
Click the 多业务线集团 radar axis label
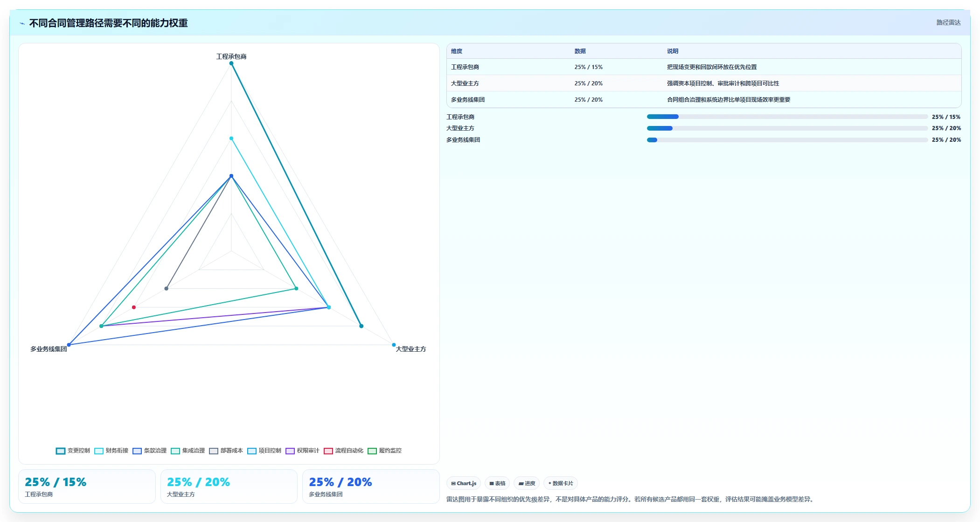(49, 349)
